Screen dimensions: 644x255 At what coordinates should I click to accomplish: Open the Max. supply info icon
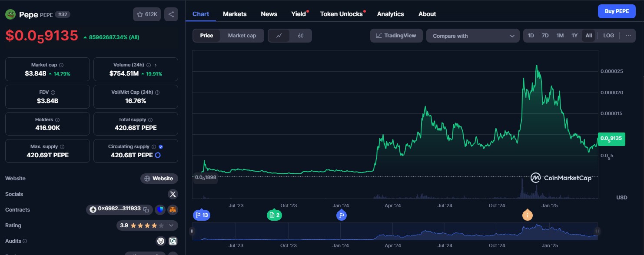click(62, 147)
